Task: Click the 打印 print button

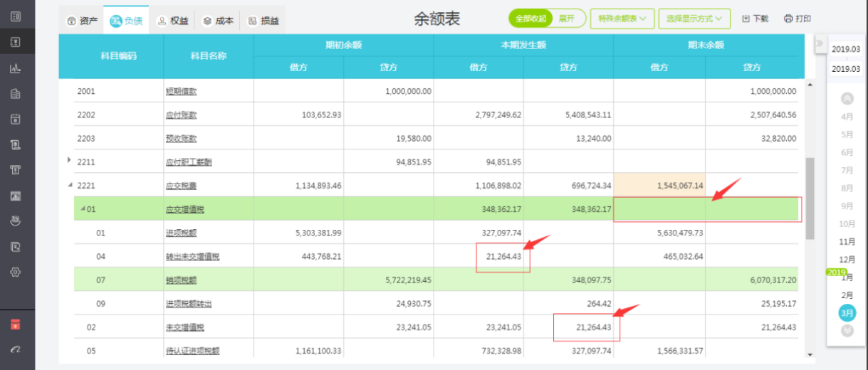Action: point(798,18)
